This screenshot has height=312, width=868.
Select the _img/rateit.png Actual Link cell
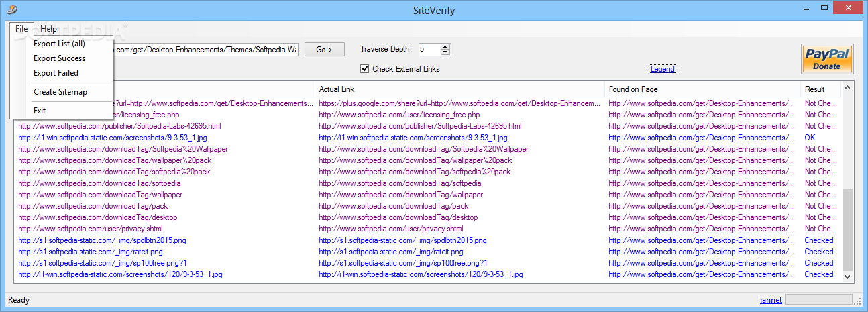(x=391, y=252)
